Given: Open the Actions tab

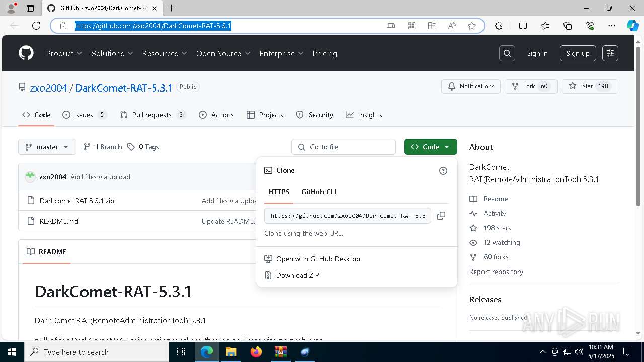Looking at the screenshot, I should pos(216,115).
